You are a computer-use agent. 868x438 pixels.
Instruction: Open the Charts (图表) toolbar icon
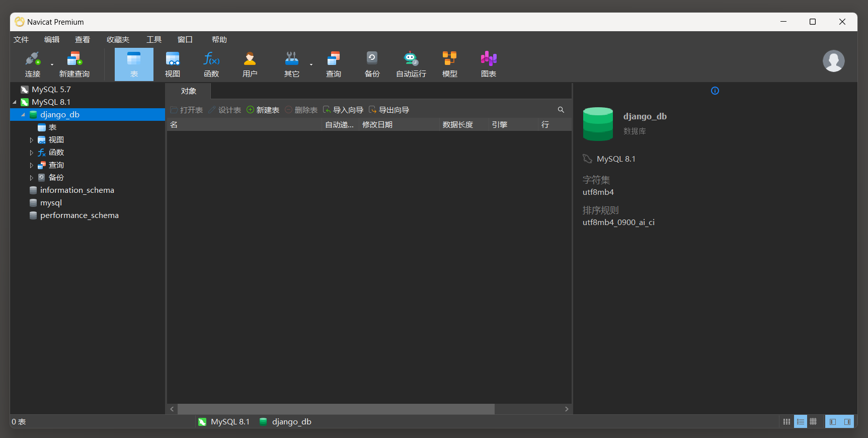click(x=489, y=64)
